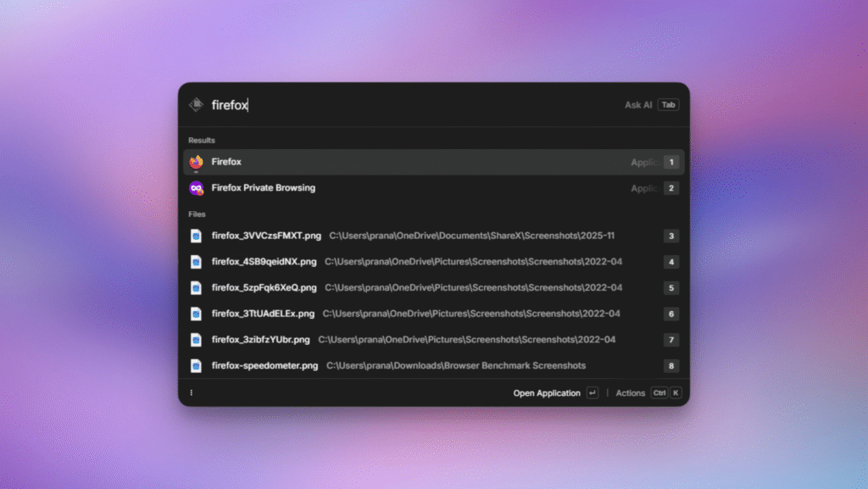The height and width of the screenshot is (489, 868).
Task: Click the Firefox application icon
Action: point(196,162)
